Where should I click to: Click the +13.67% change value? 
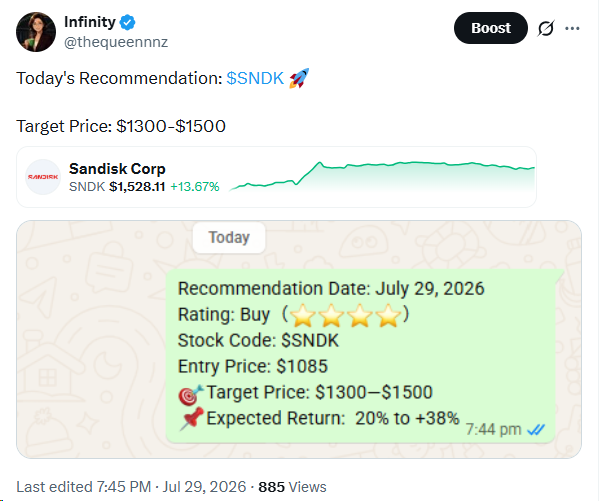point(195,187)
